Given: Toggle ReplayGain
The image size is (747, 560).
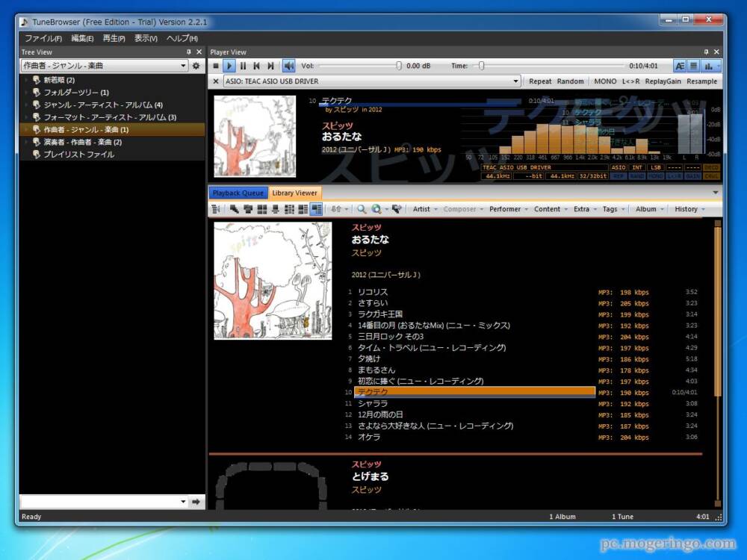Looking at the screenshot, I should click(663, 81).
